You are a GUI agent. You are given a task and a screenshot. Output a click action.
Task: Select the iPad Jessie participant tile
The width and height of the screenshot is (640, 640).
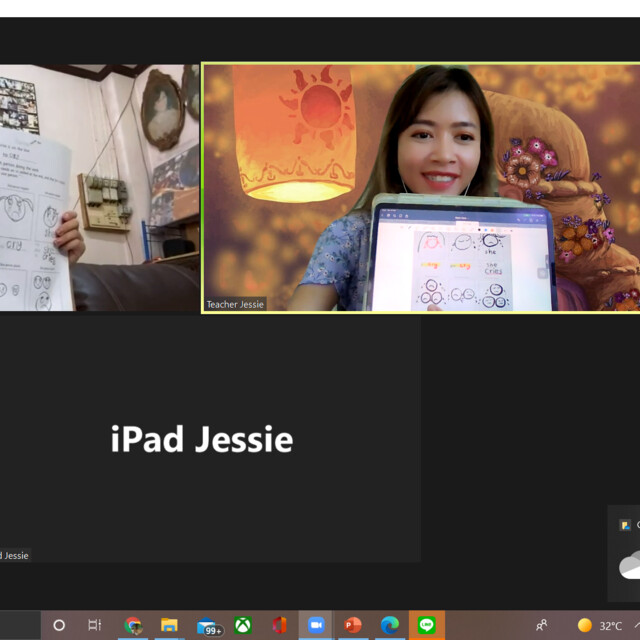pyautogui.click(x=210, y=438)
